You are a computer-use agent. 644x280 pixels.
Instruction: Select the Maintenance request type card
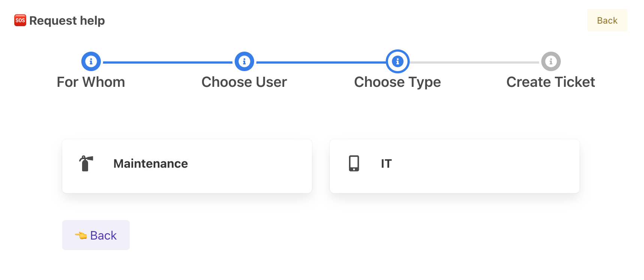[x=187, y=166]
